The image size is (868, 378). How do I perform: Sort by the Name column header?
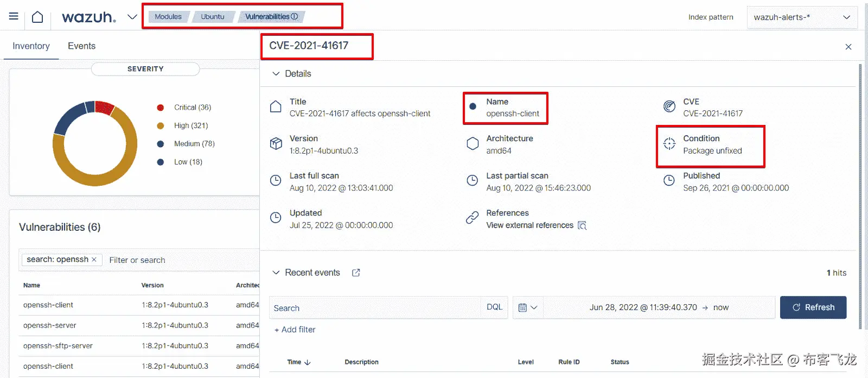point(31,285)
